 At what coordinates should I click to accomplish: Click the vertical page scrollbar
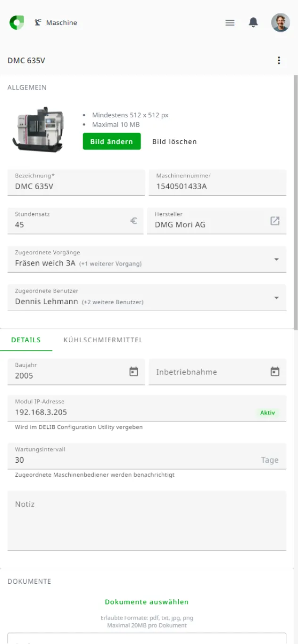296,202
